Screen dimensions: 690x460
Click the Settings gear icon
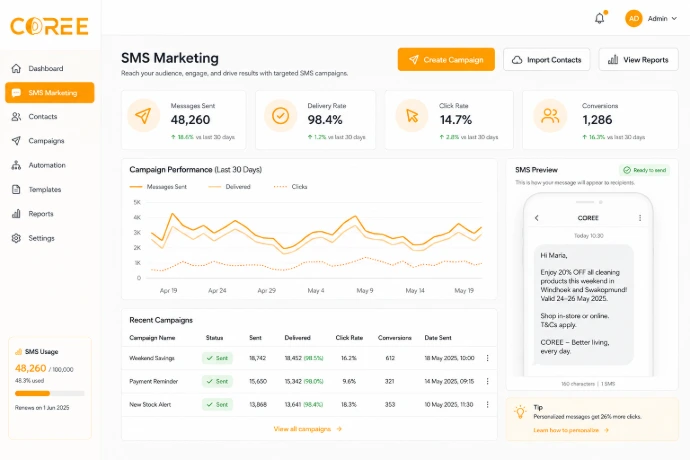point(16,238)
